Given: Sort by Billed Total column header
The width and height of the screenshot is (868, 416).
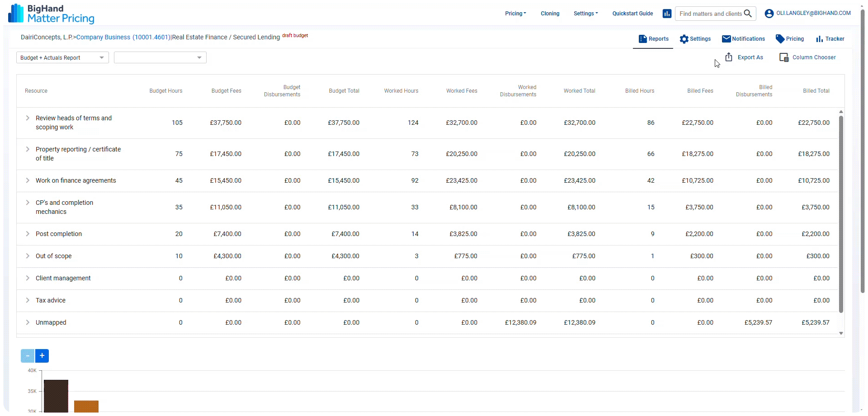Looking at the screenshot, I should [816, 91].
